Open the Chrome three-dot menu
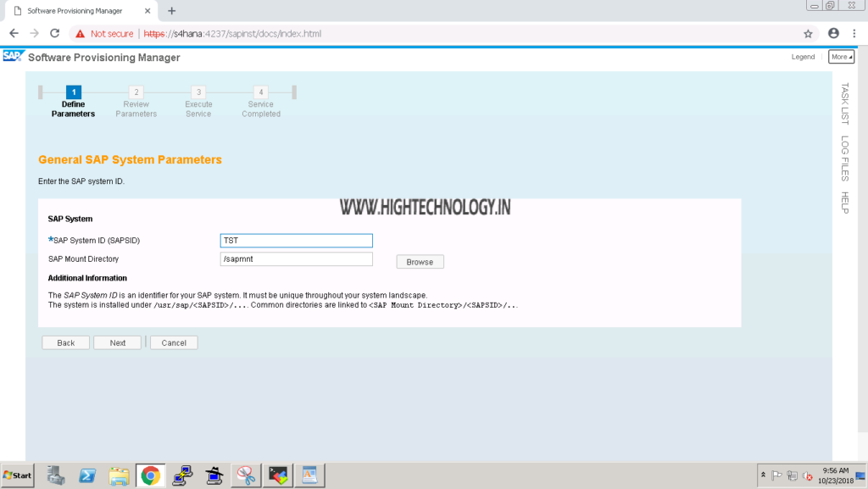The height and width of the screenshot is (489, 868). pyautogui.click(x=854, y=34)
